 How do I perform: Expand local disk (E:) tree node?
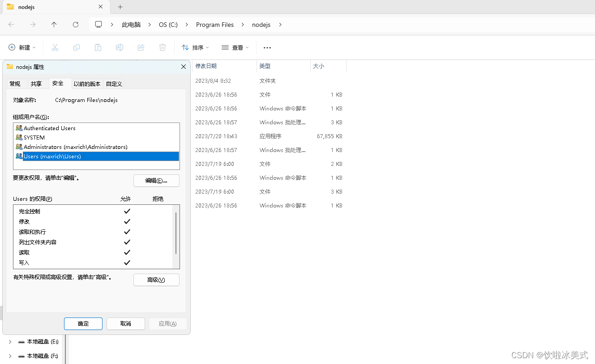pyautogui.click(x=10, y=342)
